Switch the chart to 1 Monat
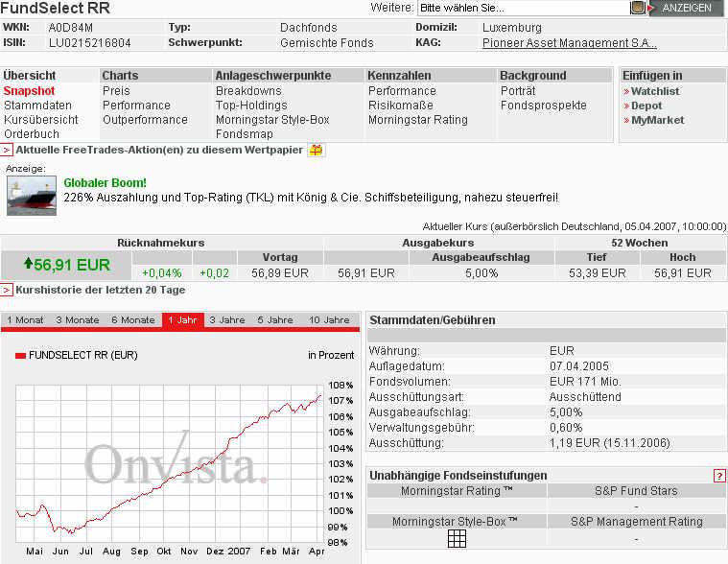This screenshot has width=728, height=564. (x=25, y=320)
